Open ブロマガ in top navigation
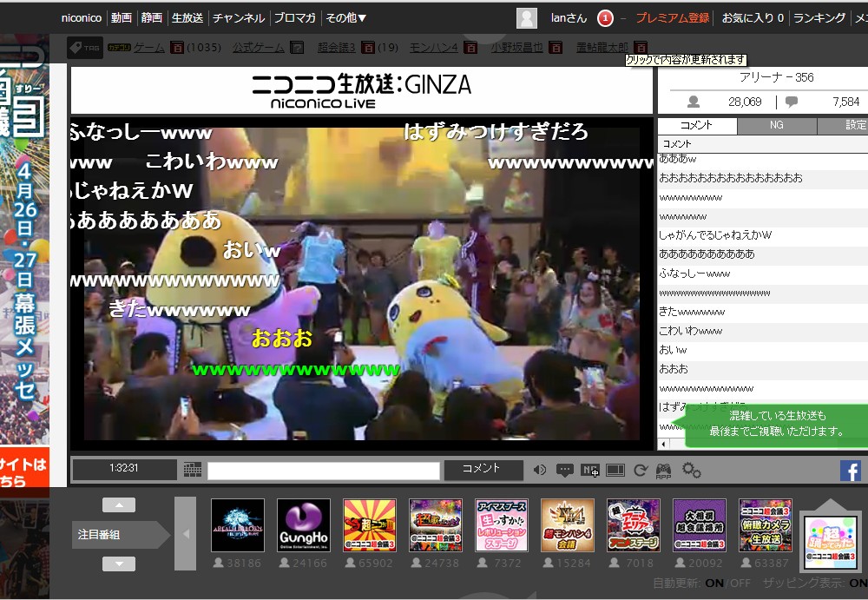 295,17
